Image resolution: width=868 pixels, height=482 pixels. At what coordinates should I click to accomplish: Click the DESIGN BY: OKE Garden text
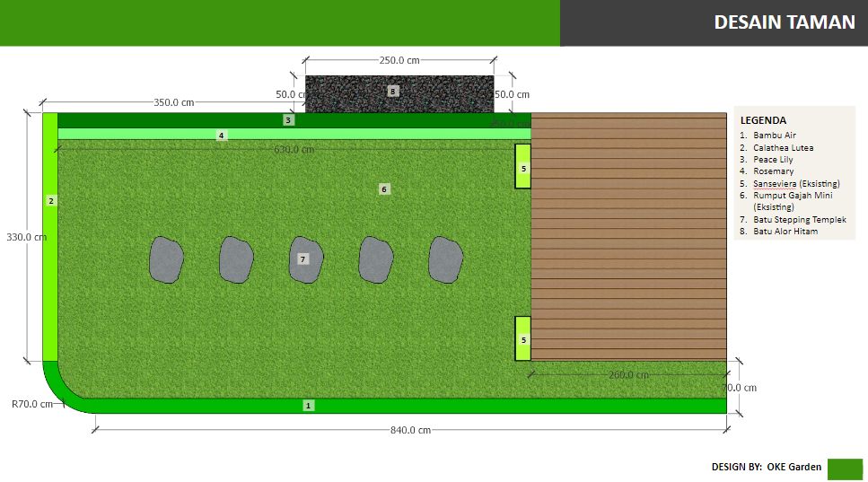767,467
